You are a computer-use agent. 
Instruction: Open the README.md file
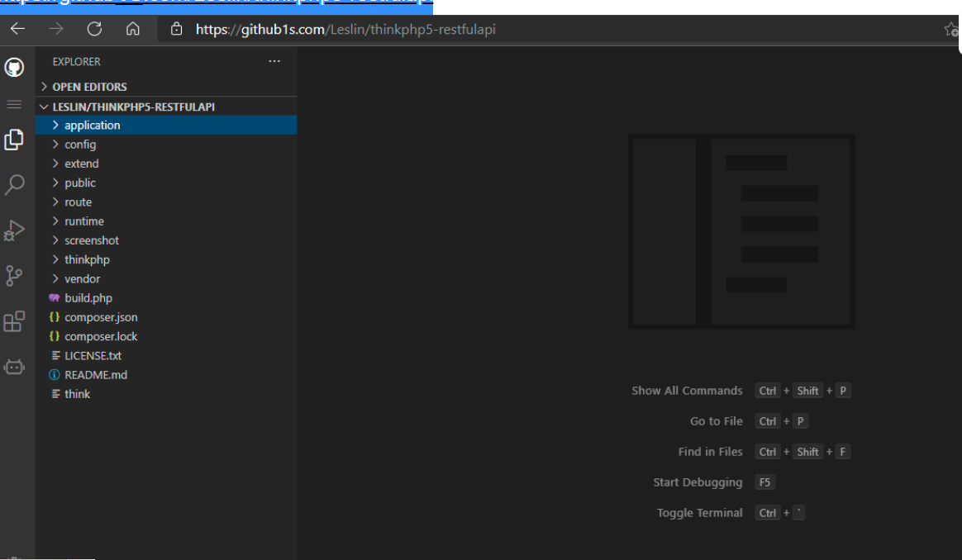click(x=96, y=375)
